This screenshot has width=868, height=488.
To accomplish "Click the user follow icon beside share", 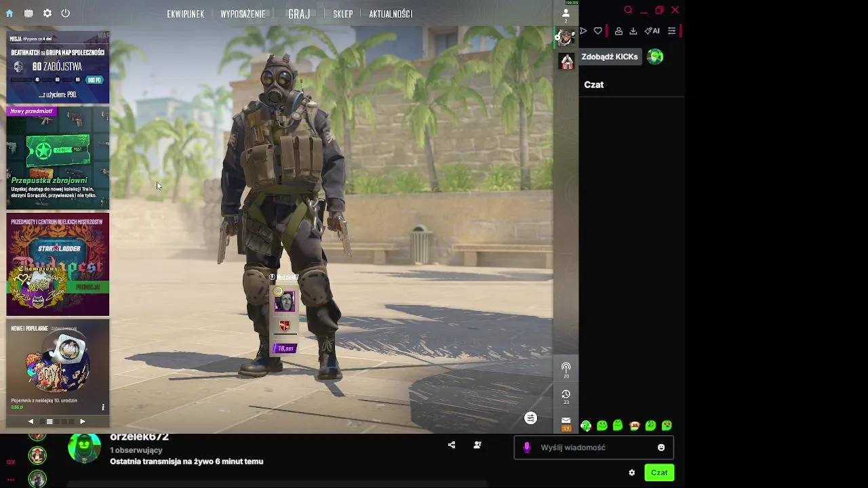I will coord(477,445).
